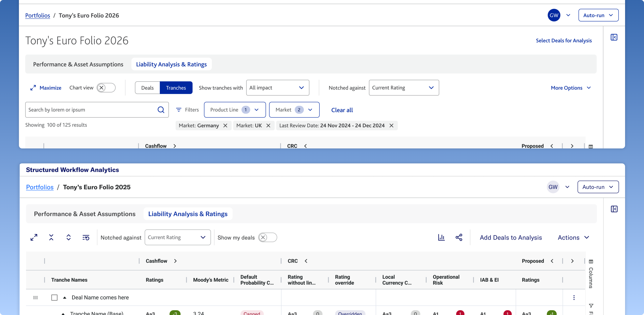Click the right arrow after Proposed in the bottom table
Viewport: 644px width, 315px height.
click(x=572, y=261)
